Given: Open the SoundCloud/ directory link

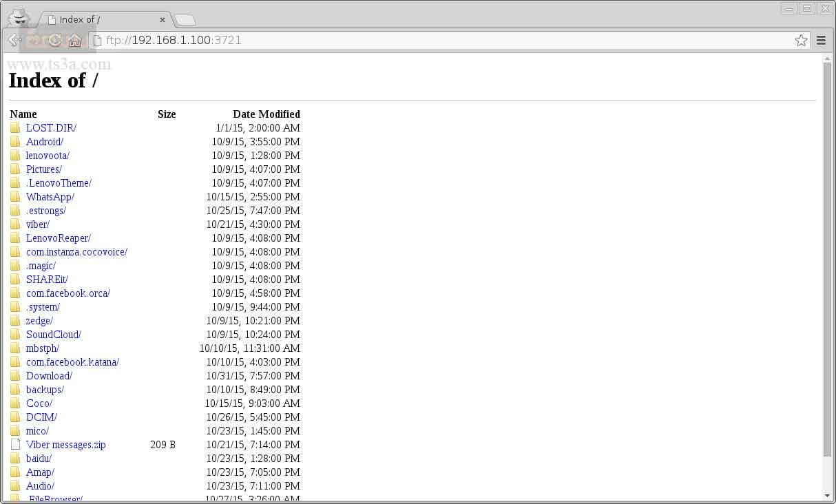Looking at the screenshot, I should tap(54, 335).
